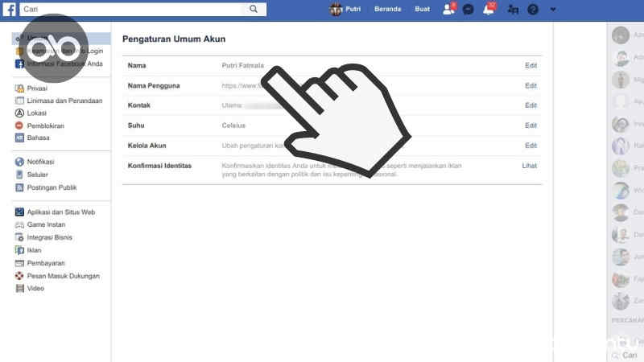
Task: Open Putri profile picture in top bar
Action: [336, 9]
